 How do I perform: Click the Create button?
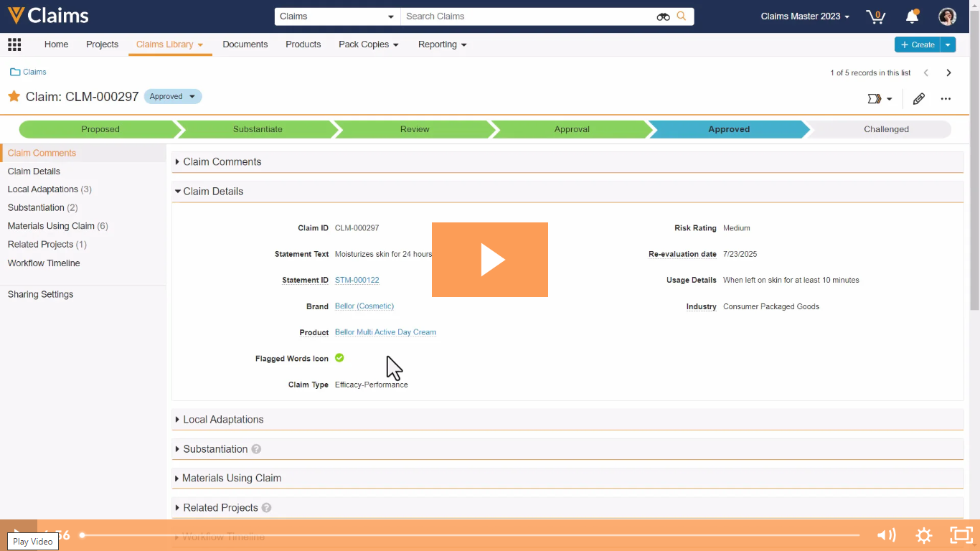(919, 44)
